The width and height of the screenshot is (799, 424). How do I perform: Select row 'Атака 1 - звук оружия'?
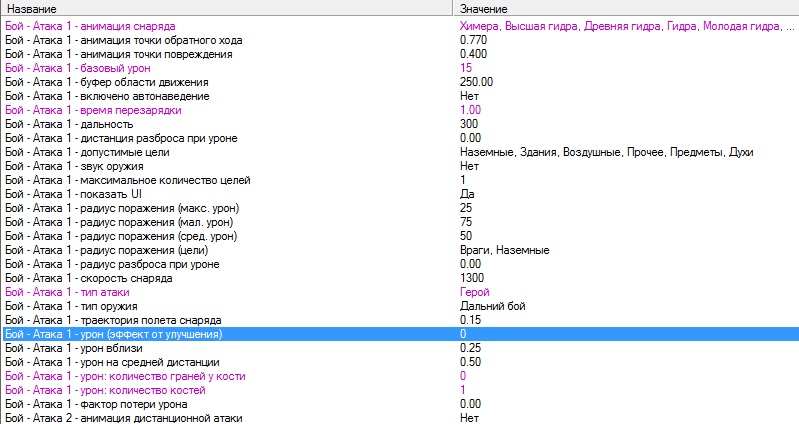pyautogui.click(x=400, y=166)
